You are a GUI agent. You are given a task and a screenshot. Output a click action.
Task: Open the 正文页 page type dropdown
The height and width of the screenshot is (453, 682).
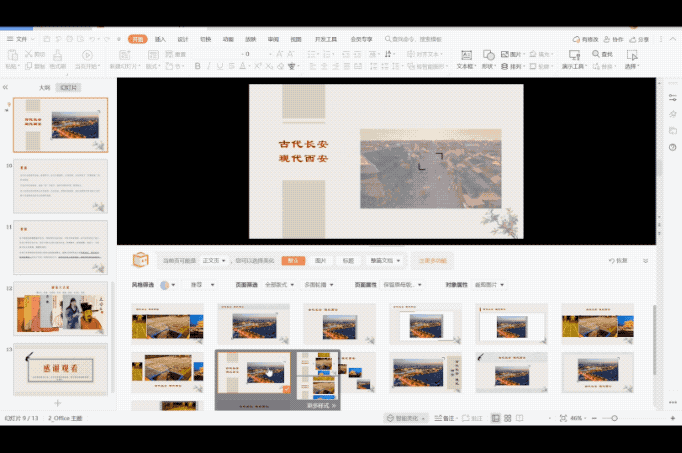pyautogui.click(x=215, y=260)
